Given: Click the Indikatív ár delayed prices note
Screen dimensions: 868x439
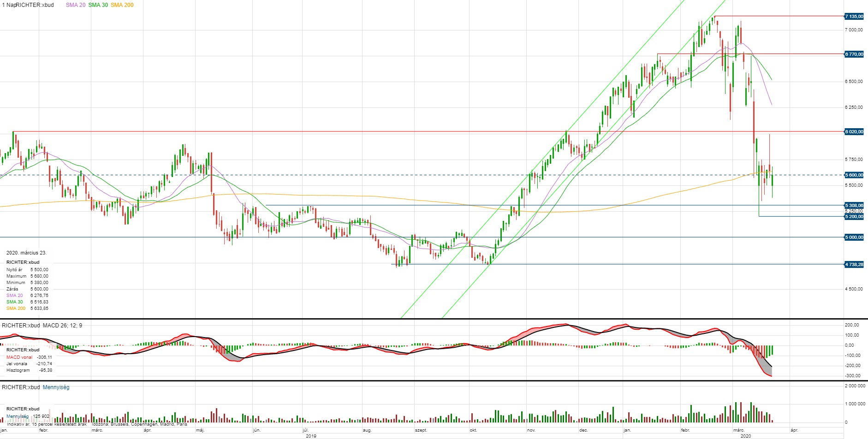Looking at the screenshot, I should pos(47,424).
